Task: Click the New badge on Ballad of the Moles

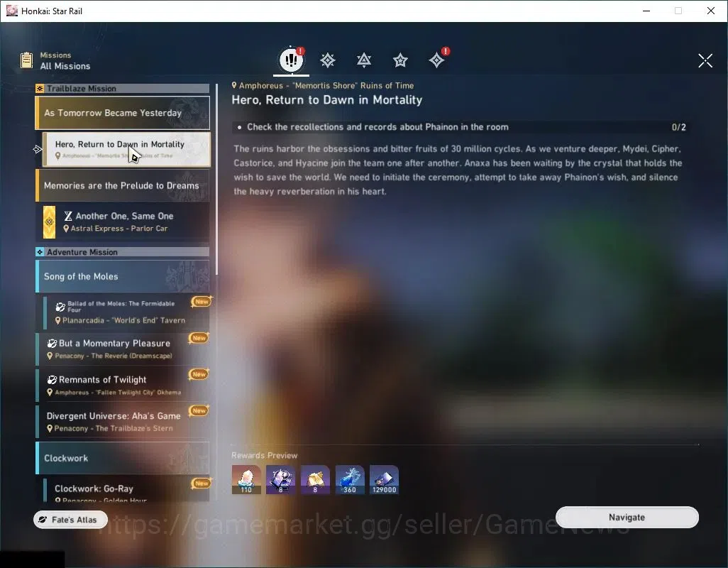Action: [x=202, y=302]
